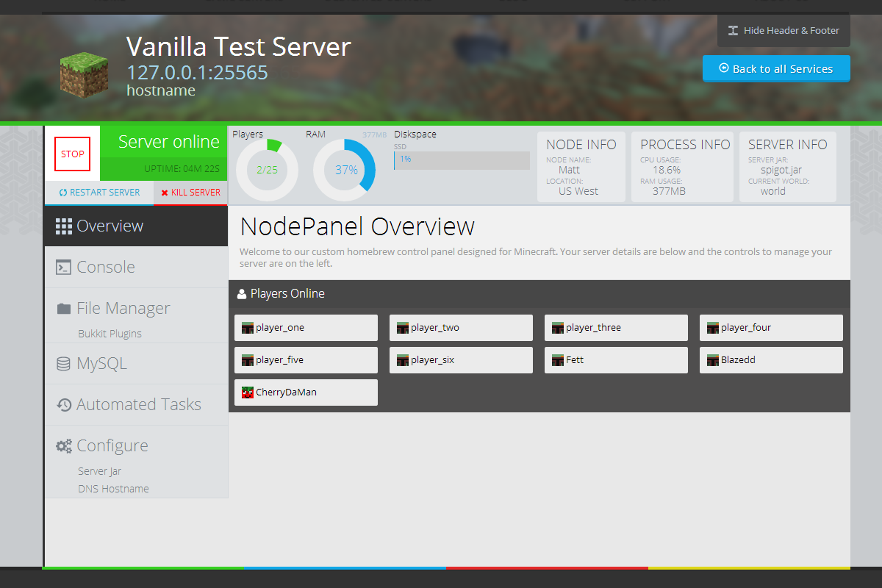This screenshot has height=588, width=882.
Task: Click the SSD diskspace usage bar
Action: point(462,160)
